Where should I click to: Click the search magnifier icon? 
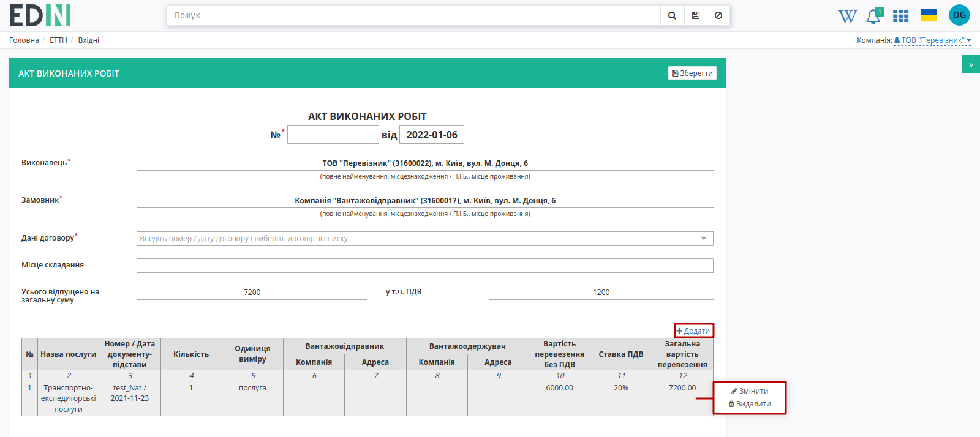click(x=672, y=15)
